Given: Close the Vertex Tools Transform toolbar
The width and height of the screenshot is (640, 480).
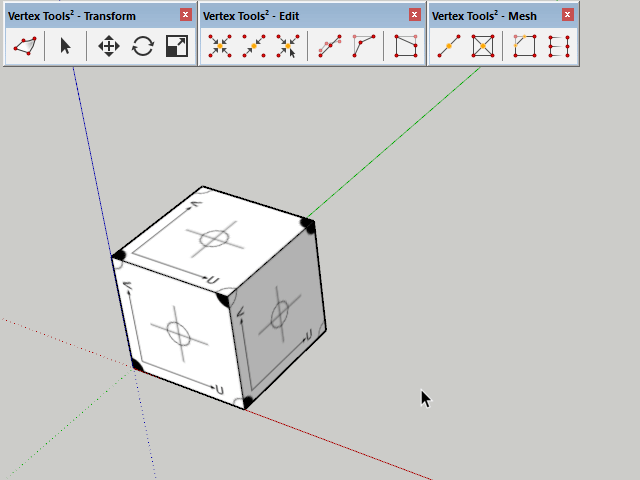Looking at the screenshot, I should click(185, 15).
